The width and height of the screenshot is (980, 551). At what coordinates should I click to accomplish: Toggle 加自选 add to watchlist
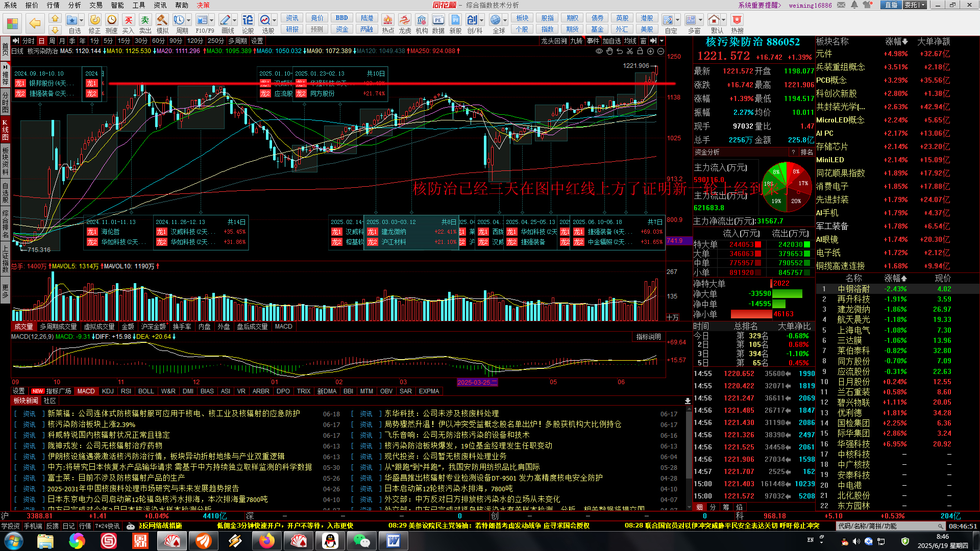[611, 41]
